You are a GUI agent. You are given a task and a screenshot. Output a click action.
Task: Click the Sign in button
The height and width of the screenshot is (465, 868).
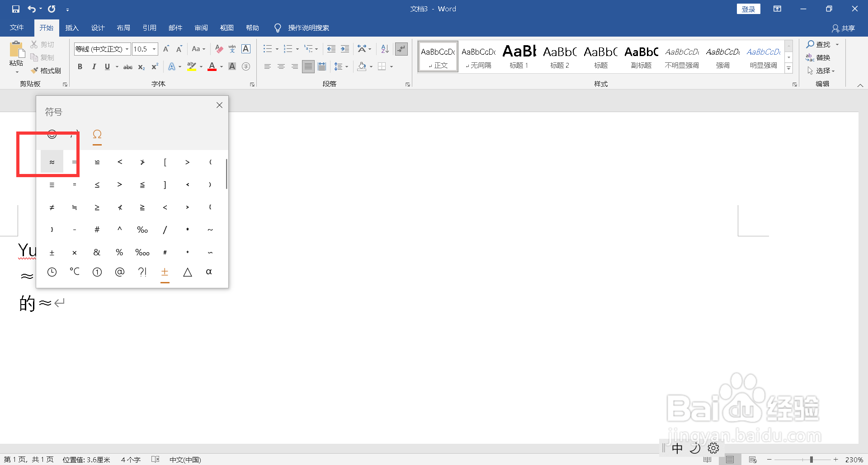pyautogui.click(x=749, y=9)
